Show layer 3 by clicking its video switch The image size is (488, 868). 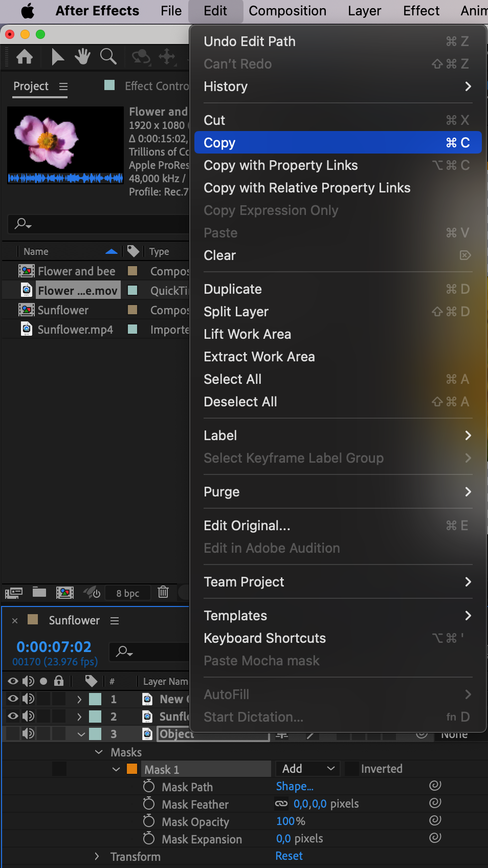(13, 733)
